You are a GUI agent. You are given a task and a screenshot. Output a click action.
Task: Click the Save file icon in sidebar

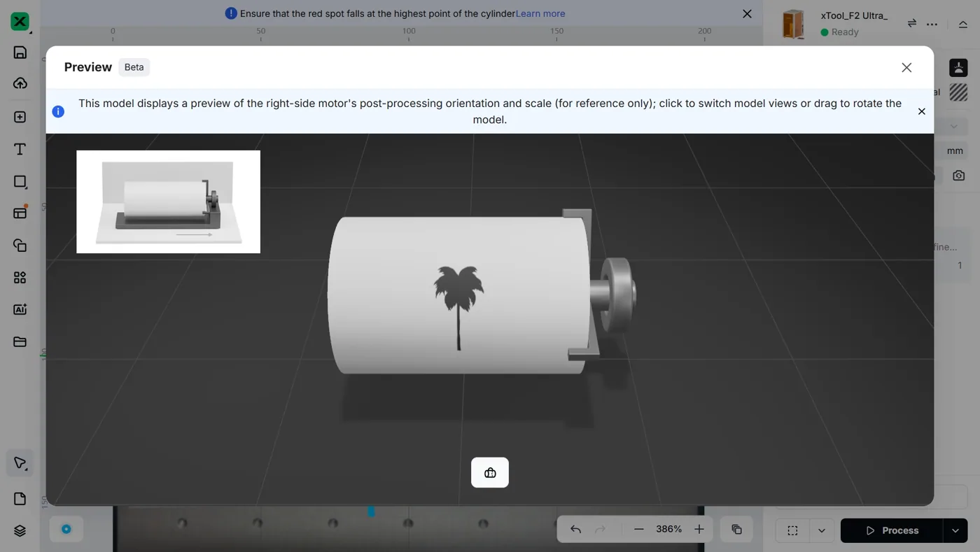tap(20, 52)
